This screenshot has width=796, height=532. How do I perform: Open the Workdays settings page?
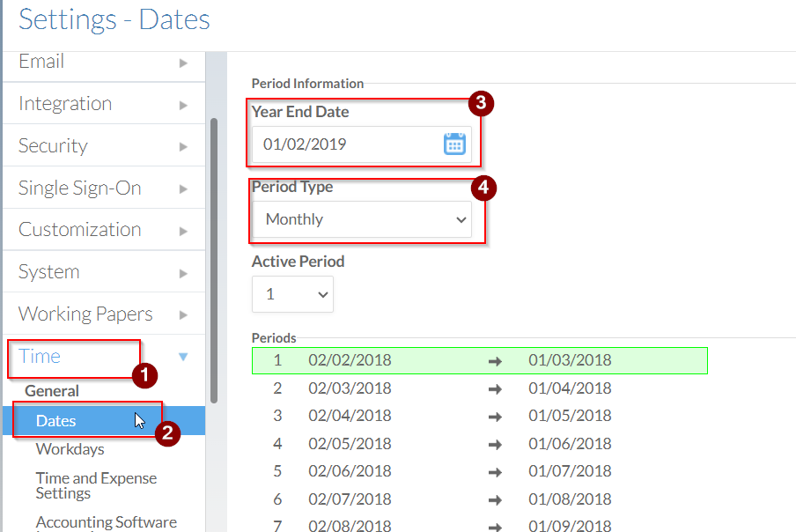pyautogui.click(x=70, y=449)
